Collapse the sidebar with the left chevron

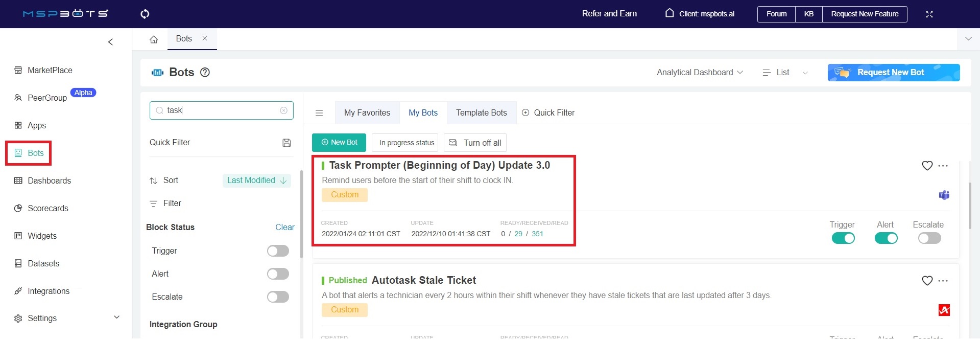click(110, 42)
